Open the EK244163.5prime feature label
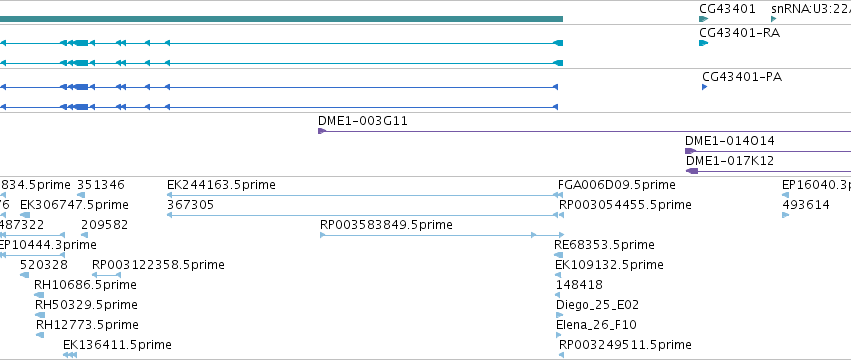Viewport: 851px width, 360px height. tap(221, 185)
